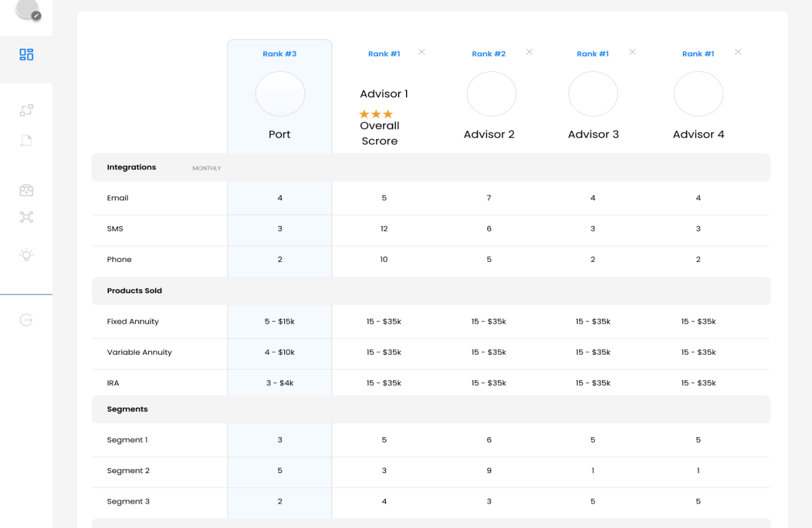Click the lightbulb ideas icon

tap(26, 255)
